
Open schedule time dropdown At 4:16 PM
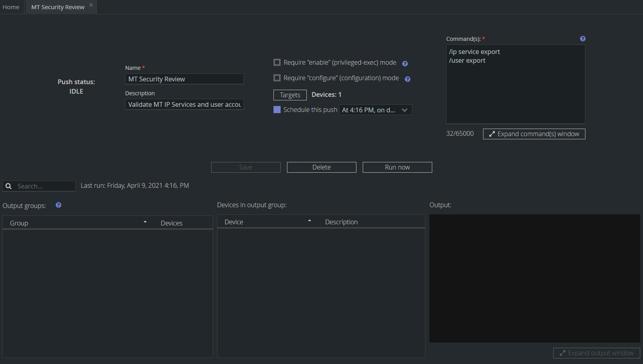[375, 110]
